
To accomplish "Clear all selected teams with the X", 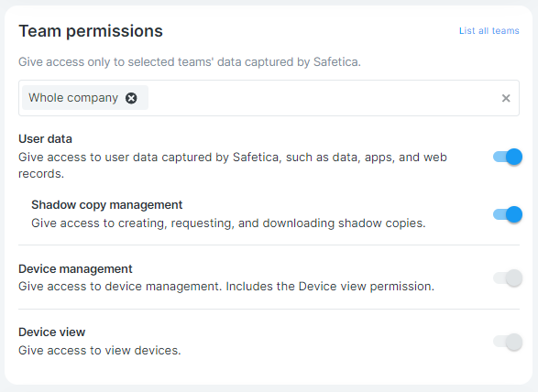I will coord(506,98).
